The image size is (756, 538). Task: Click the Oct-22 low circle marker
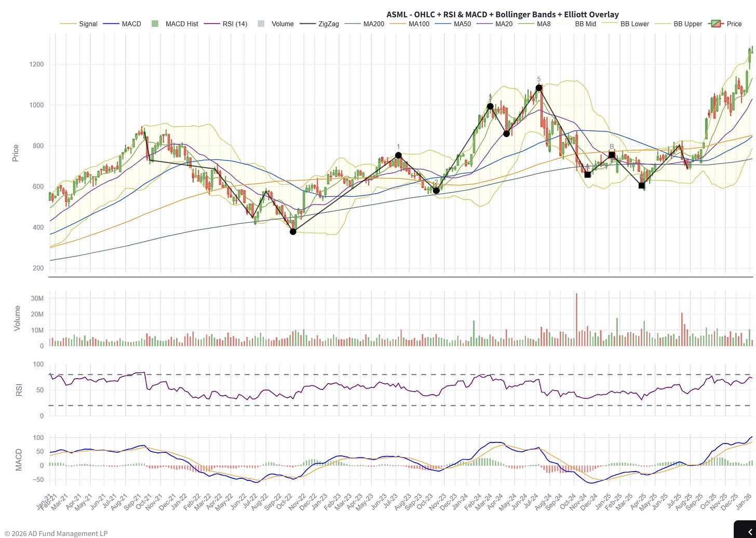click(x=293, y=232)
